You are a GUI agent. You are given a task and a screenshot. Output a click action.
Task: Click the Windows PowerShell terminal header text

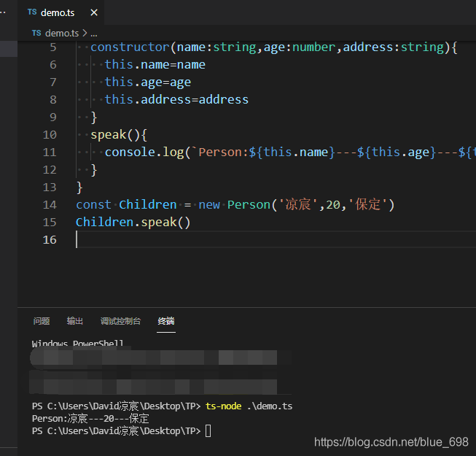point(77,344)
